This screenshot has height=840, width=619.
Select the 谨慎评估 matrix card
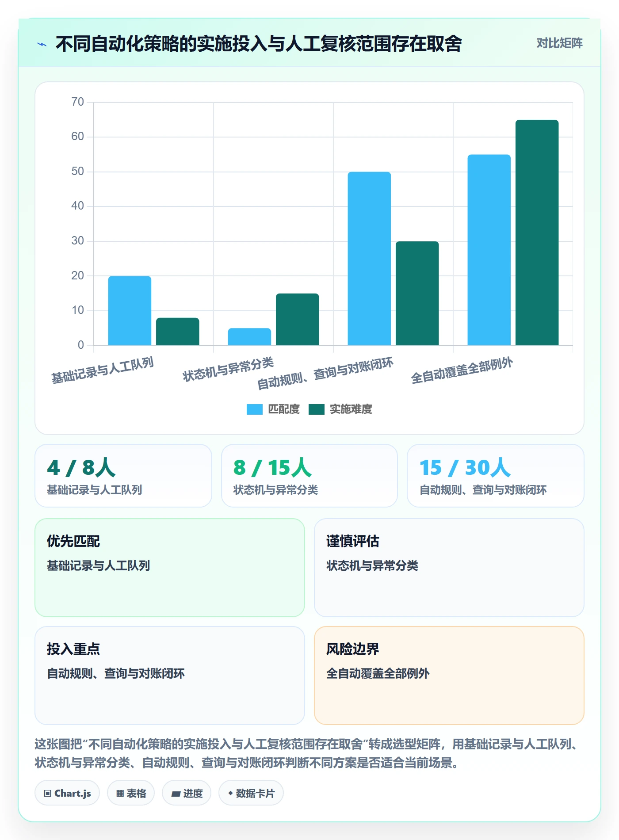point(449,568)
